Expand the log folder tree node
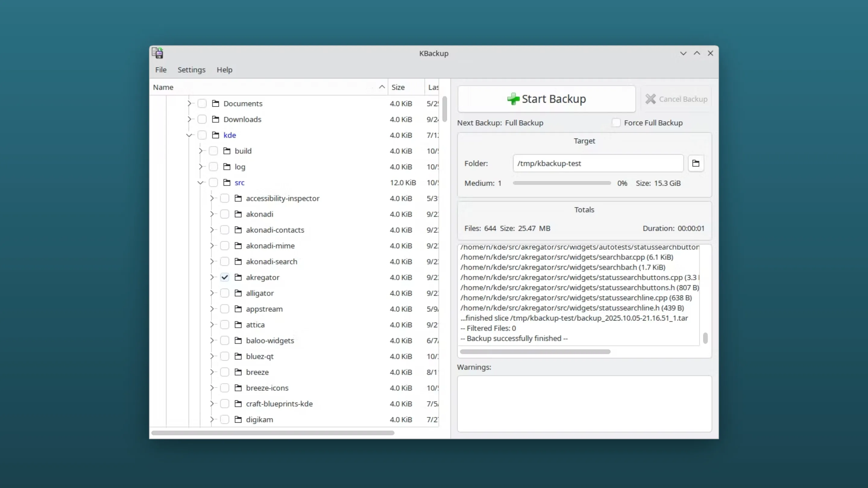The image size is (868, 488). (x=201, y=167)
